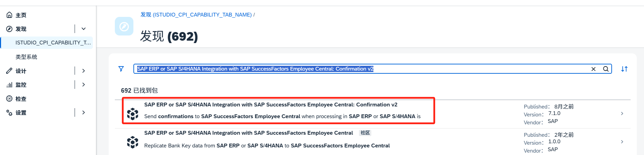The height and width of the screenshot is (155, 644).
Task: Click the Version 7.1.0 value
Action: pyautogui.click(x=554, y=113)
